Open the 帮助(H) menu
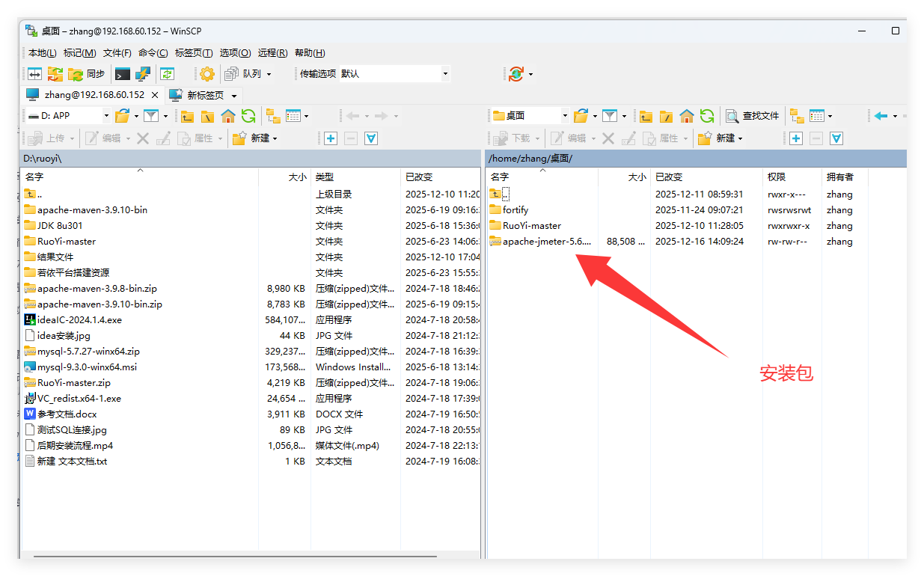The image size is (924, 576). [x=310, y=53]
